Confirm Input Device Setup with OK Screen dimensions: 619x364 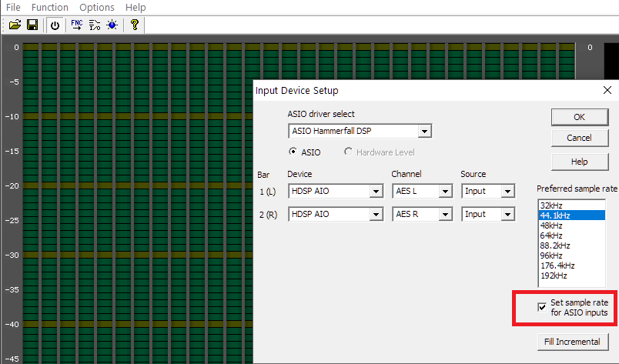tap(580, 117)
